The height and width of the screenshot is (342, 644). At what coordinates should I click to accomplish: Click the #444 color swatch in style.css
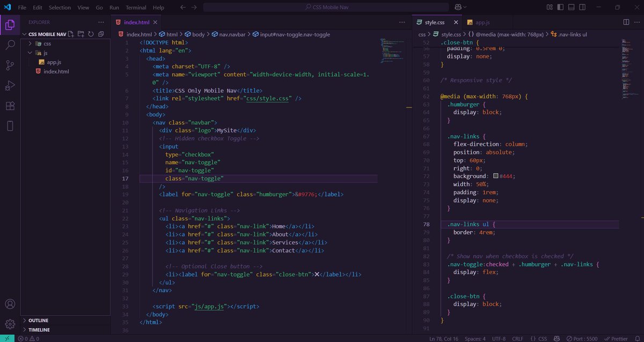[496, 176]
